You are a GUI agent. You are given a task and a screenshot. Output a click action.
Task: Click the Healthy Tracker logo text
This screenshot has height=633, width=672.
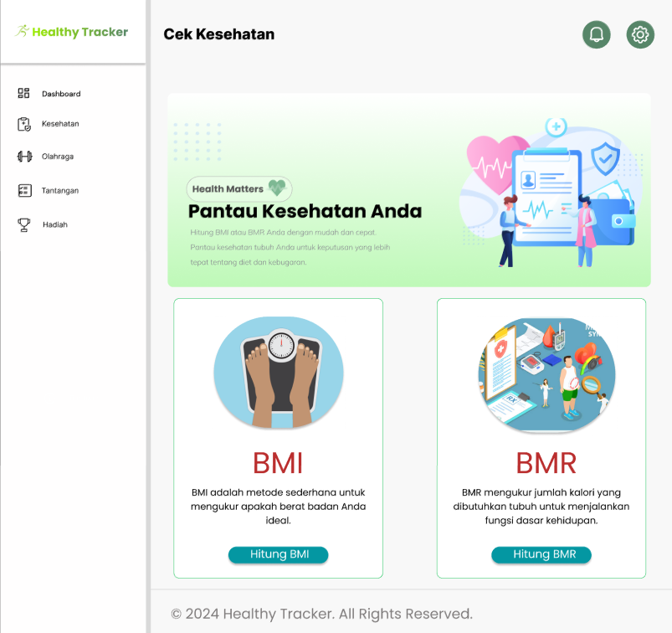pos(80,32)
